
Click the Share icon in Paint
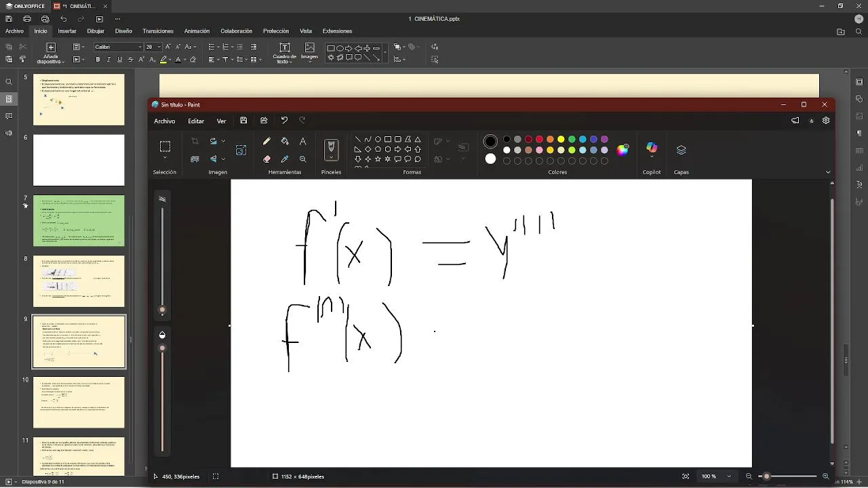[264, 121]
